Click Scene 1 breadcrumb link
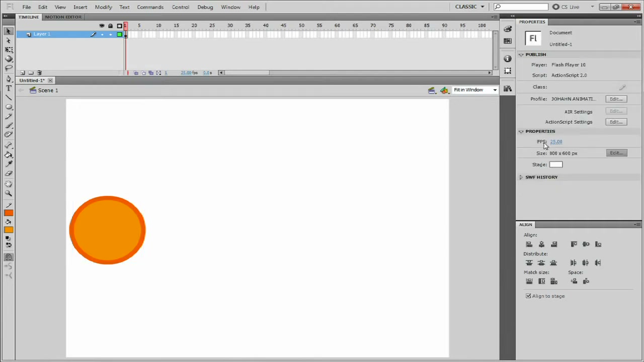The height and width of the screenshot is (362, 644). tap(48, 90)
